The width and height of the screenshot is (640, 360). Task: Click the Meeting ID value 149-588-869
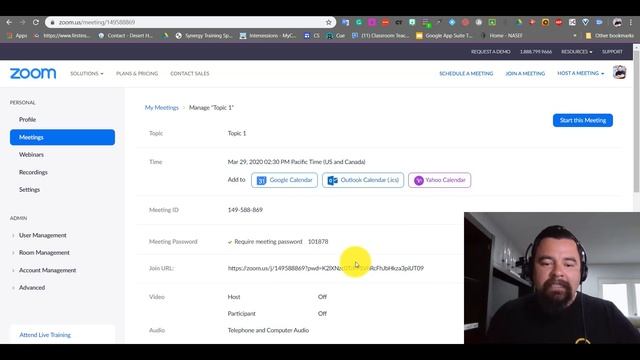(245, 210)
